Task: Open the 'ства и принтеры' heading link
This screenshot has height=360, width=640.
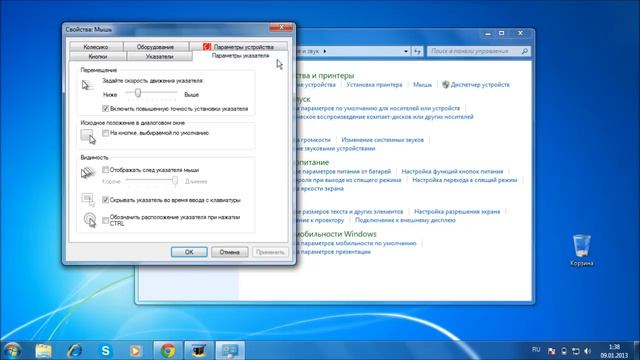Action: (324, 76)
